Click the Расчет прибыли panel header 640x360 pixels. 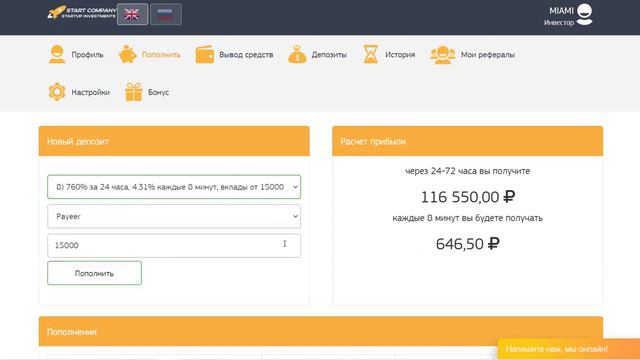point(467,141)
